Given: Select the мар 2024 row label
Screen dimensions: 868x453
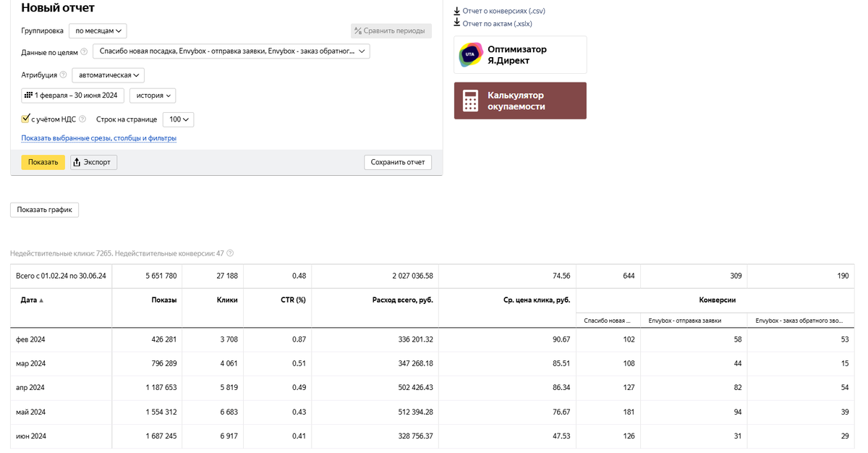Looking at the screenshot, I should [31, 363].
